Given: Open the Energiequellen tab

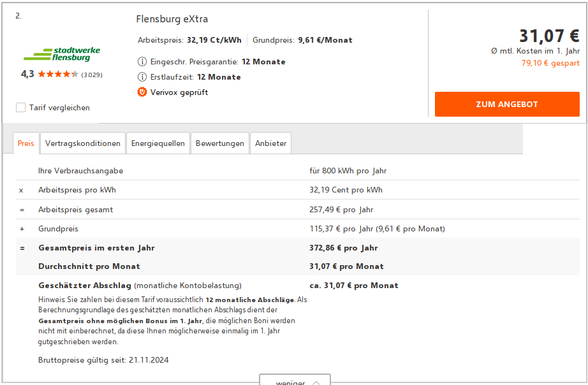Looking at the screenshot, I should [x=158, y=143].
